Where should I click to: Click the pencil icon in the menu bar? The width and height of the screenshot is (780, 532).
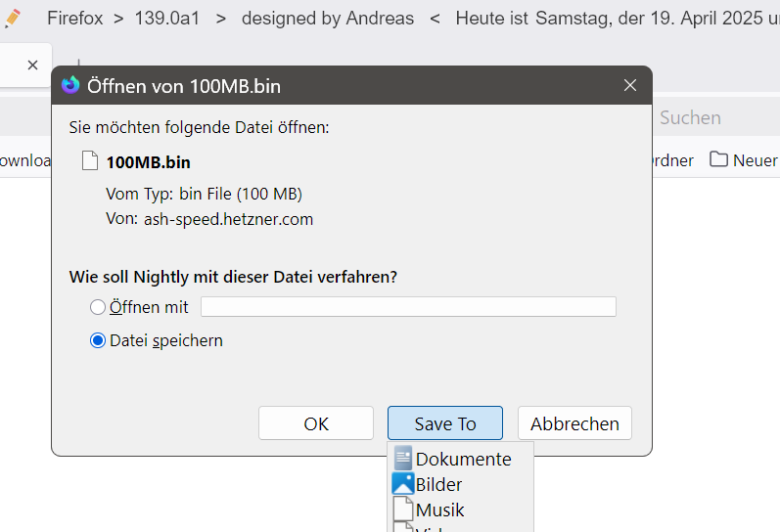[x=13, y=18]
